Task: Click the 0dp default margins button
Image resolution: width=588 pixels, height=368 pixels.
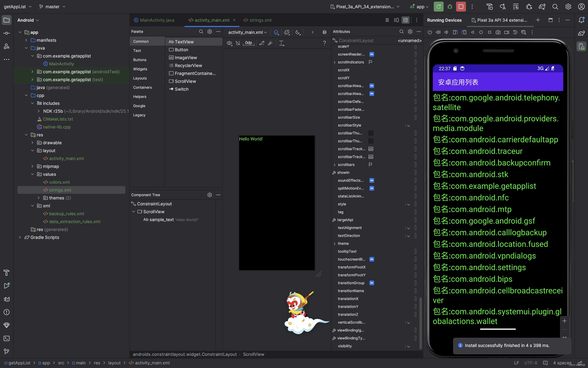Action: coord(249,43)
